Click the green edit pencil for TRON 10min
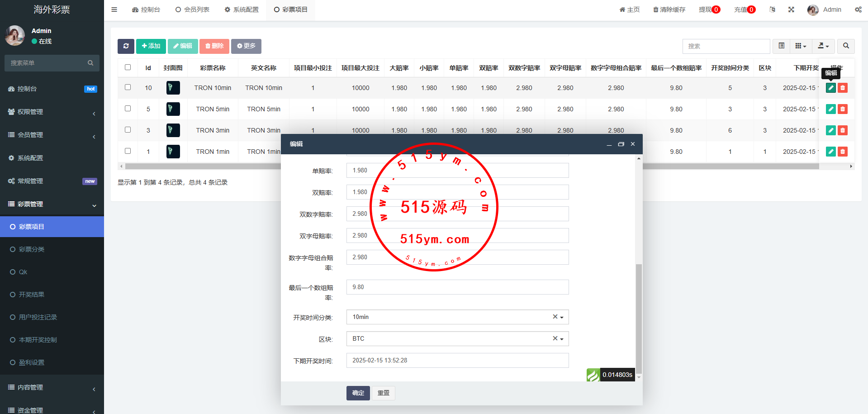 [x=830, y=88]
